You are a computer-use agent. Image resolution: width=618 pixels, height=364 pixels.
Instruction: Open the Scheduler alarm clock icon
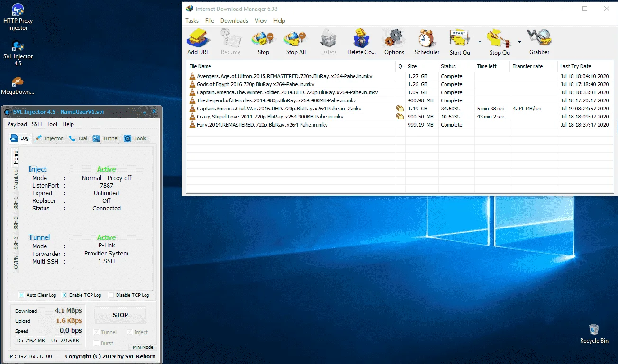[427, 38]
